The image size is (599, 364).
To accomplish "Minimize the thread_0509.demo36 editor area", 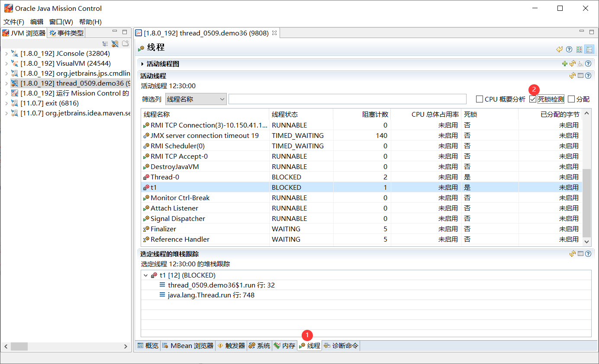I will 582,32.
